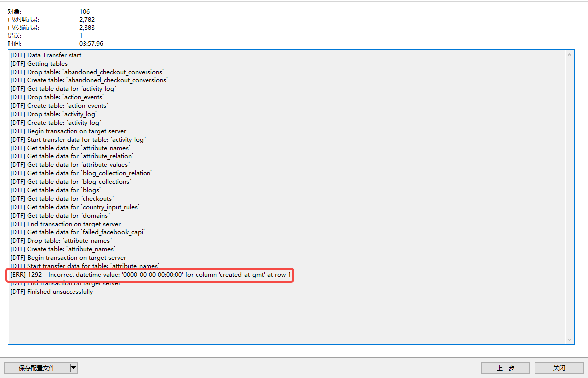Viewport: 588px width, 378px height.
Task: Select 'Get table data for blog_collection_relation'
Action: click(x=81, y=173)
